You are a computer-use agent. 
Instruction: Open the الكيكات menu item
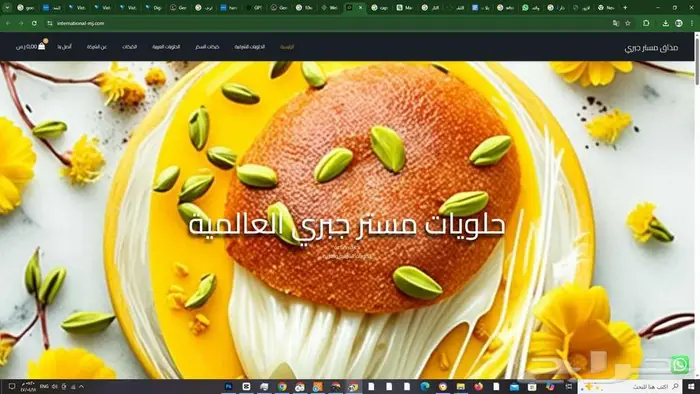pyautogui.click(x=129, y=46)
